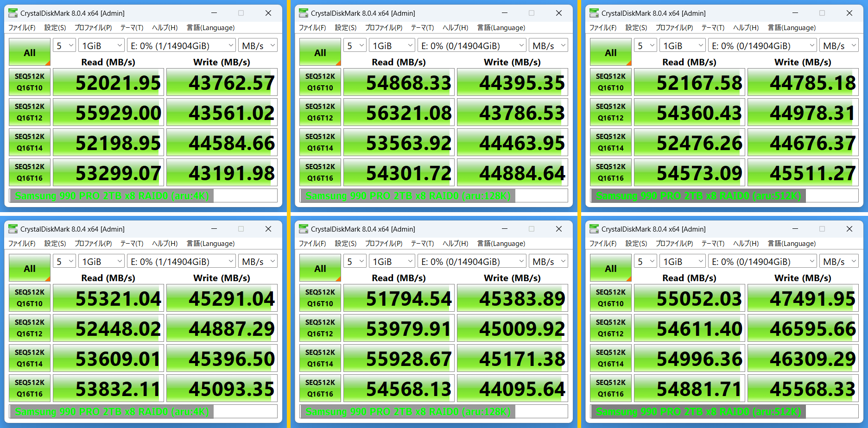Run SEQ512K Q16T10 test beside 52021.95 result

[x=30, y=82]
